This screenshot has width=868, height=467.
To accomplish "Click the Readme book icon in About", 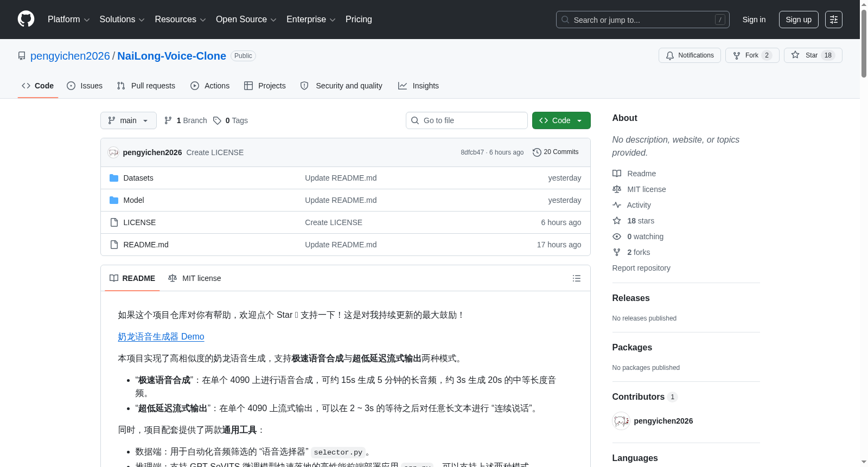I will coord(617,174).
